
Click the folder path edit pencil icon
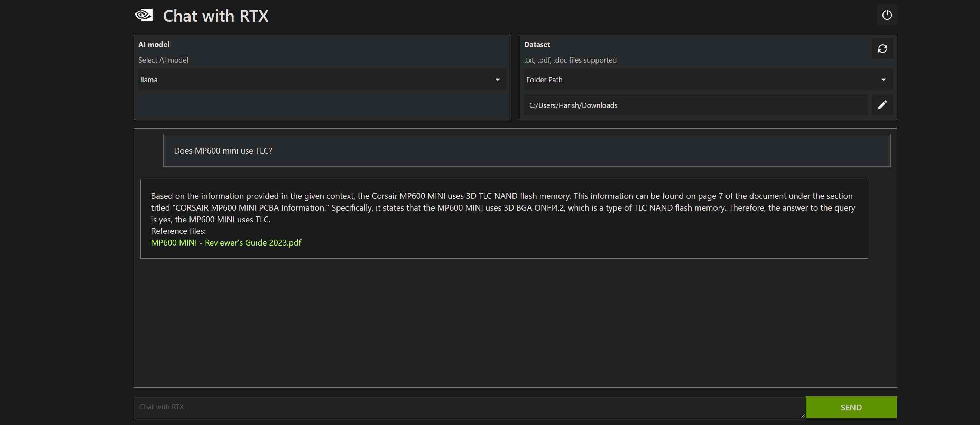tap(882, 105)
